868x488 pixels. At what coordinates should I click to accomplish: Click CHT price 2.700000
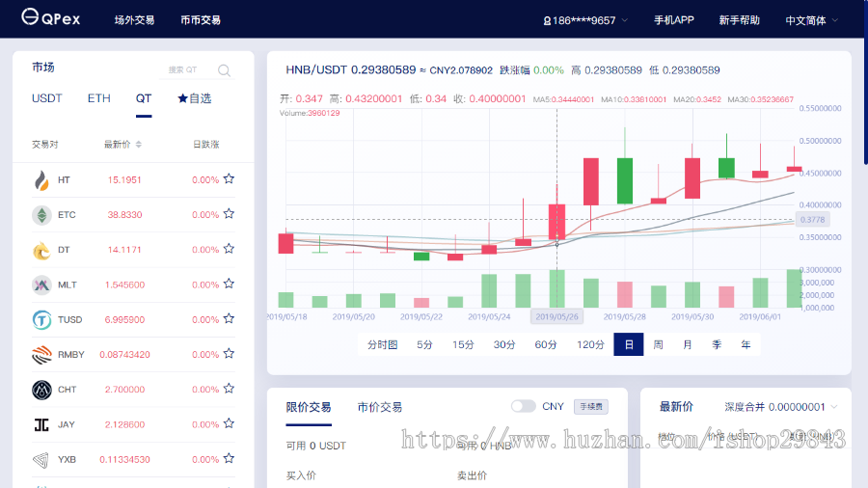click(x=124, y=390)
